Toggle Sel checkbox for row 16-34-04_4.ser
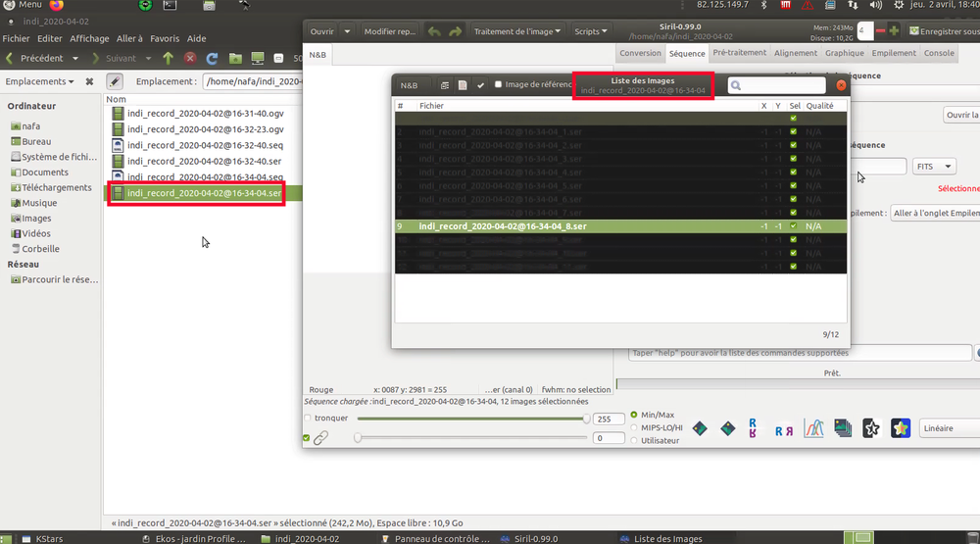The width and height of the screenshot is (980, 544). pyautogui.click(x=794, y=172)
